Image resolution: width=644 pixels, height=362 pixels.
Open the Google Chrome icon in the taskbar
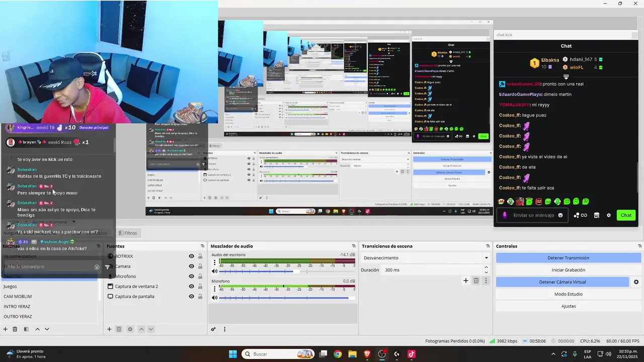pos(338,354)
